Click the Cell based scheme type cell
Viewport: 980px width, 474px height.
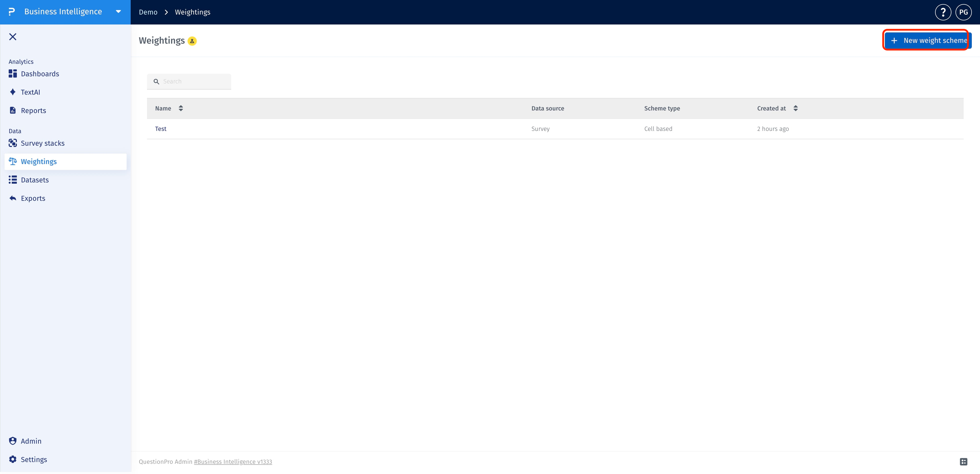658,129
